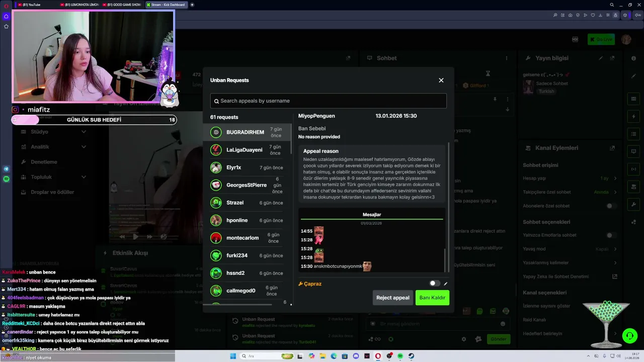Open Droplar ve ödüller in sidebar
Screen dimensions: 644x362
[x=52, y=192]
